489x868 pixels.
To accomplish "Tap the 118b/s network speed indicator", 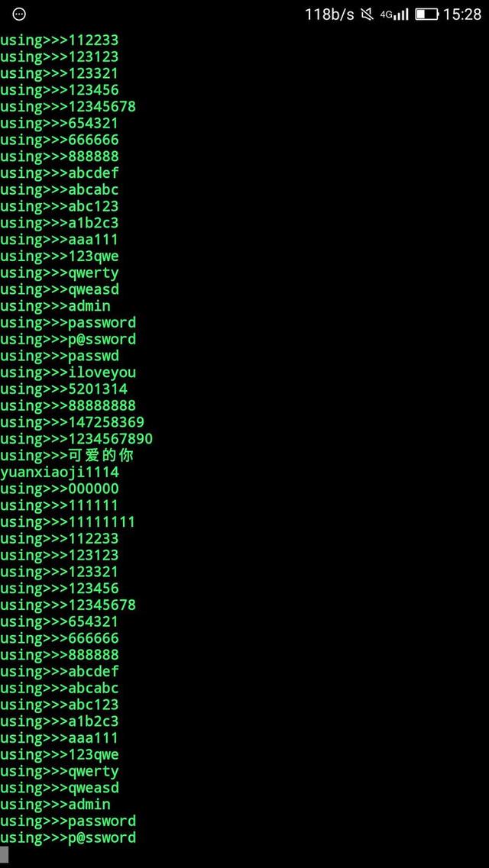I will [x=329, y=15].
